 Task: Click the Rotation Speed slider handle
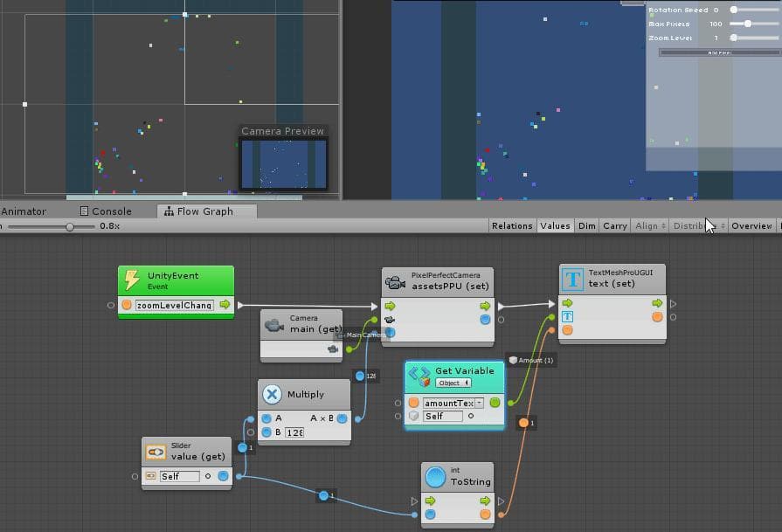(x=734, y=10)
